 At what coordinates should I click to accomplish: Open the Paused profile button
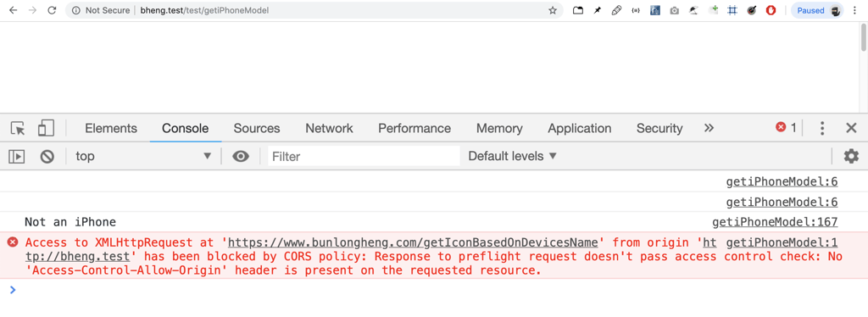tap(817, 10)
